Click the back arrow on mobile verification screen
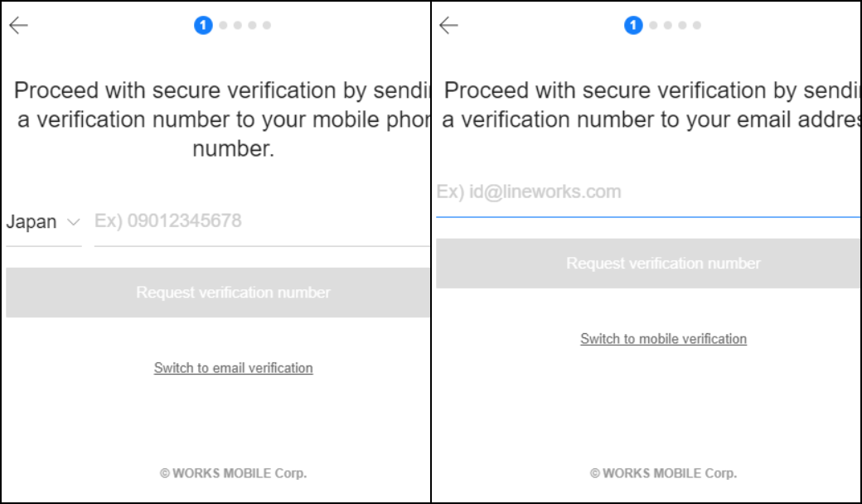 click(18, 26)
